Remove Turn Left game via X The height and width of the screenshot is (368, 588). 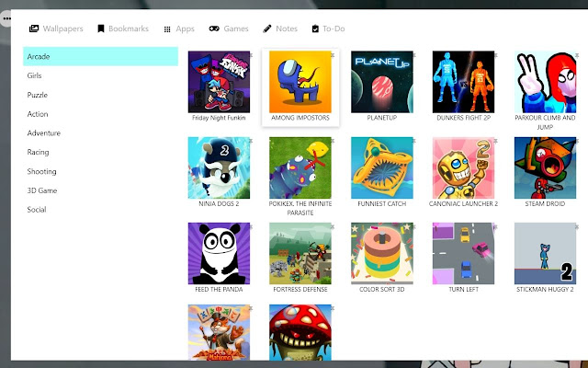tap(495, 226)
